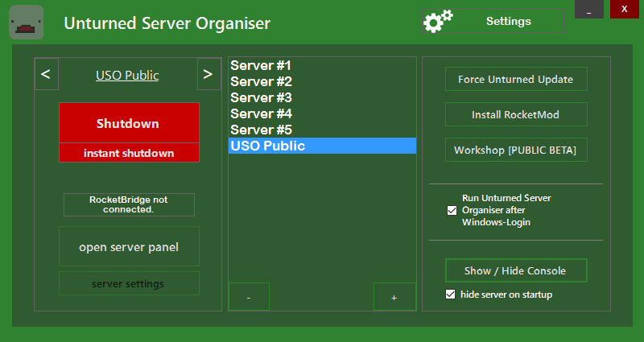Click RocketBridge not connected status box

coord(129,204)
